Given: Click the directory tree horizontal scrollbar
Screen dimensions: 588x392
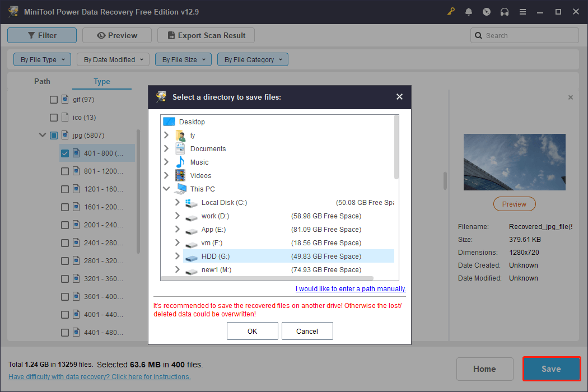Looking at the screenshot, I should [267, 278].
